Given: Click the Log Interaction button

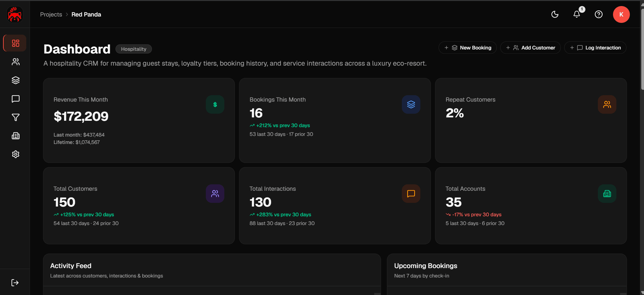Looking at the screenshot, I should pos(595,48).
